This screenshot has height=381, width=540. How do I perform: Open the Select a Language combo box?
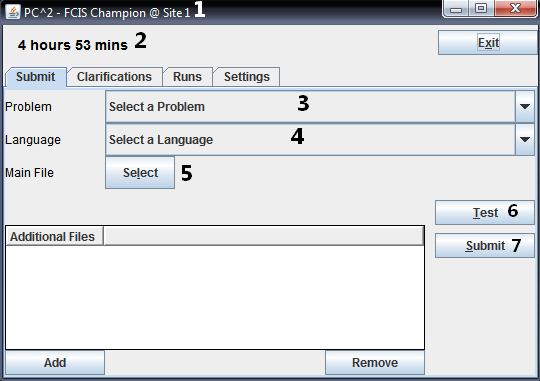pyautogui.click(x=320, y=140)
